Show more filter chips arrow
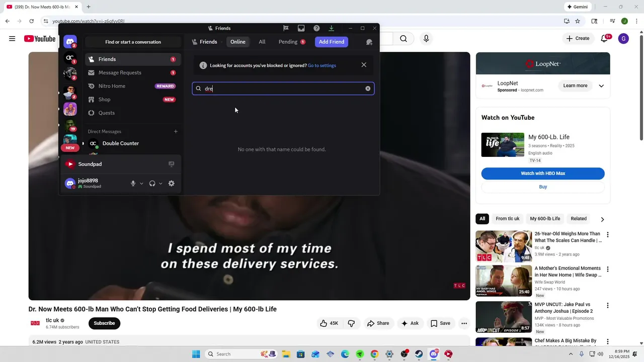The image size is (644, 362). [x=602, y=219]
